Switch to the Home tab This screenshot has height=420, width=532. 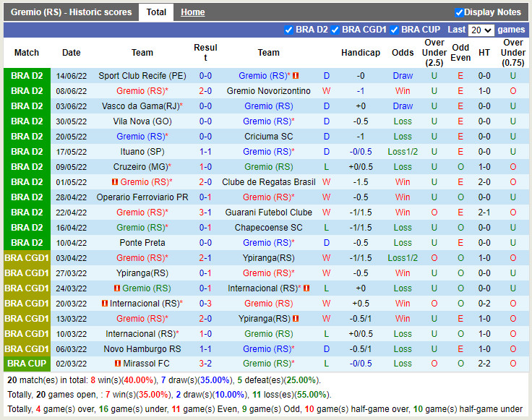192,12
